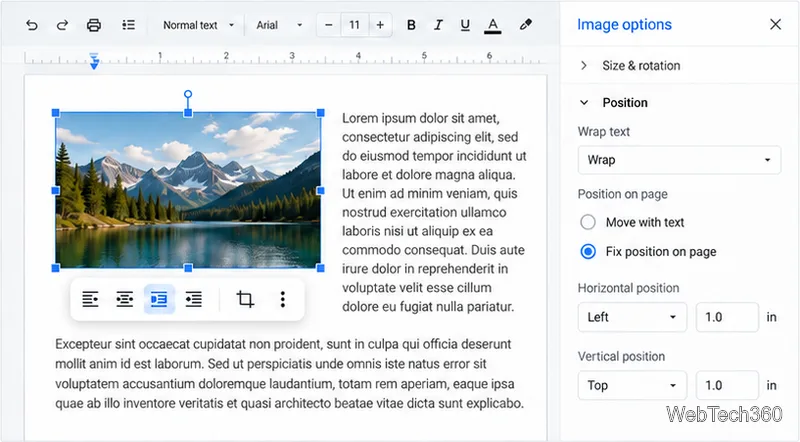Click the right-middle image resize handle
The width and height of the screenshot is (800, 442).
pos(320,190)
